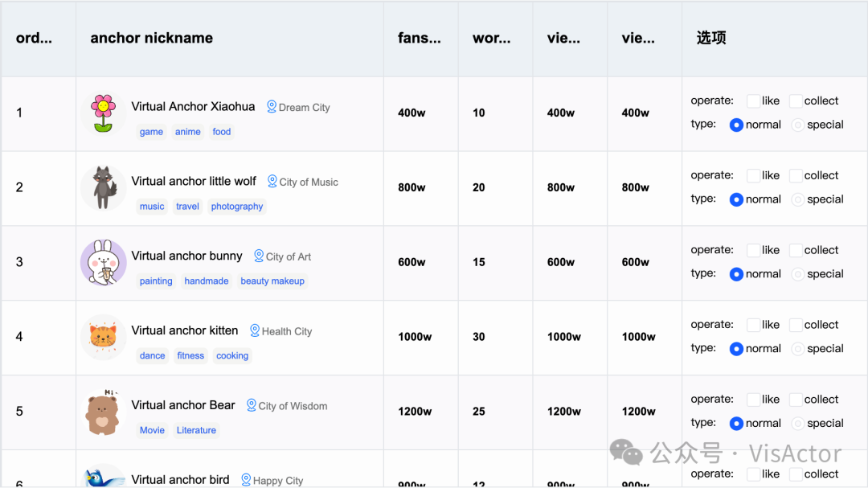Click the location pin beside Health City
Image resolution: width=868 pixels, height=488 pixels.
(255, 330)
